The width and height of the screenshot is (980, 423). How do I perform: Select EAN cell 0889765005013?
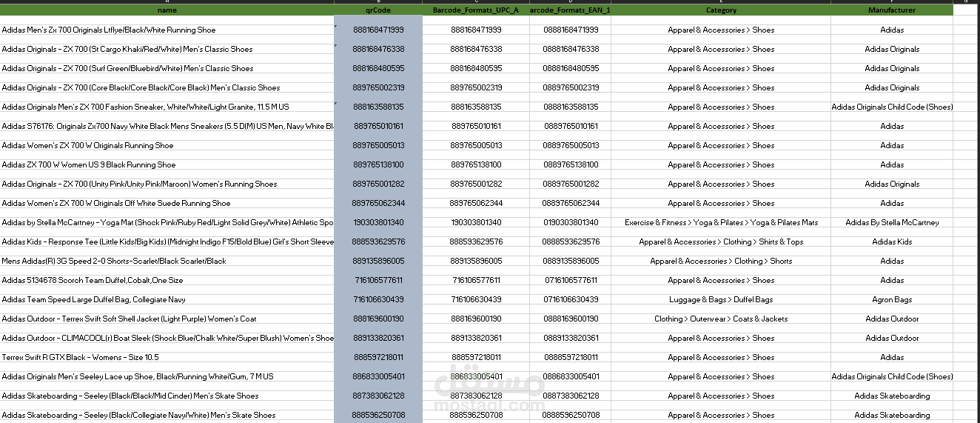pyautogui.click(x=571, y=145)
